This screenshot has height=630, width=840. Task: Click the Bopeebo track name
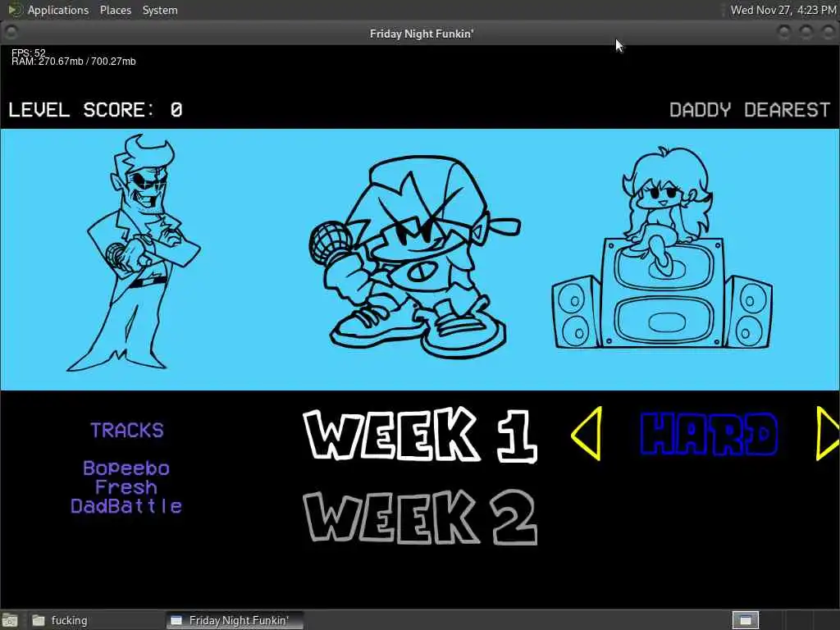[x=126, y=468]
